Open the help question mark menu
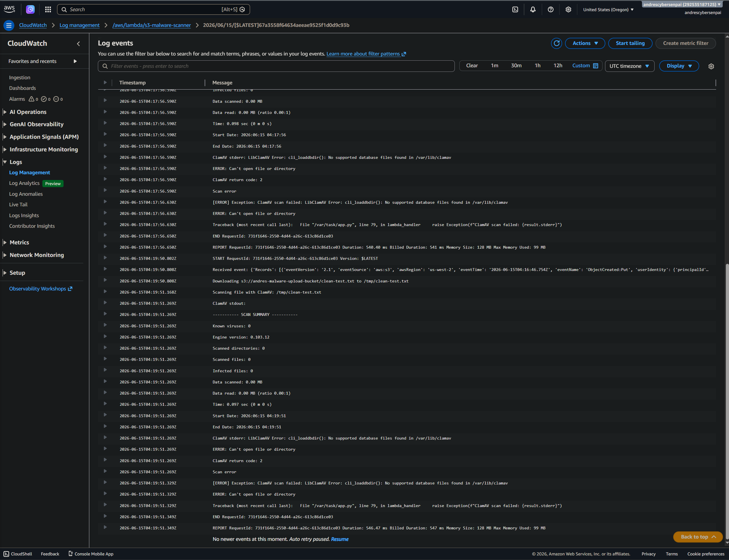Image resolution: width=729 pixels, height=560 pixels. point(550,9)
